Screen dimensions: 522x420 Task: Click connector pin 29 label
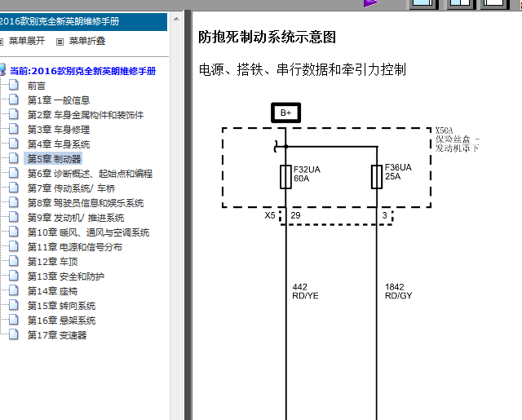click(x=295, y=215)
